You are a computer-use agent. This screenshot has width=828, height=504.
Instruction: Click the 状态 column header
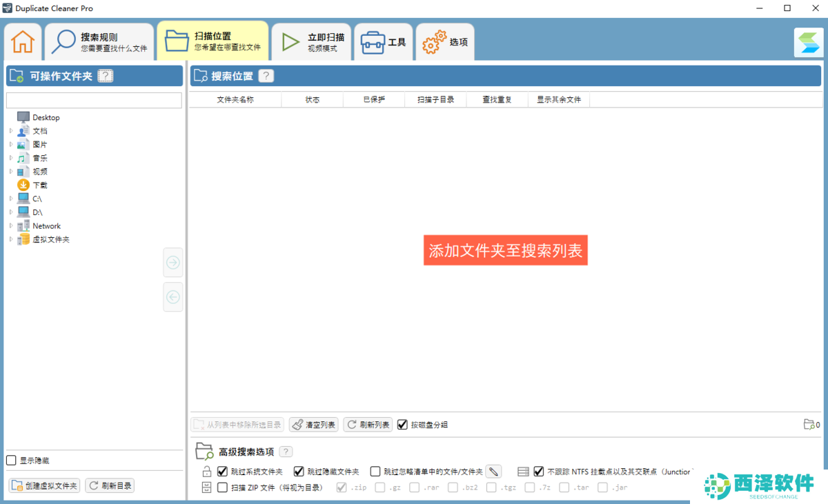313,100
